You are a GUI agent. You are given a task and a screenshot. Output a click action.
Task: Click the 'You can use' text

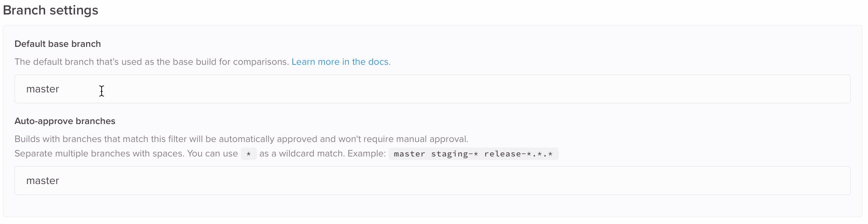(212, 154)
